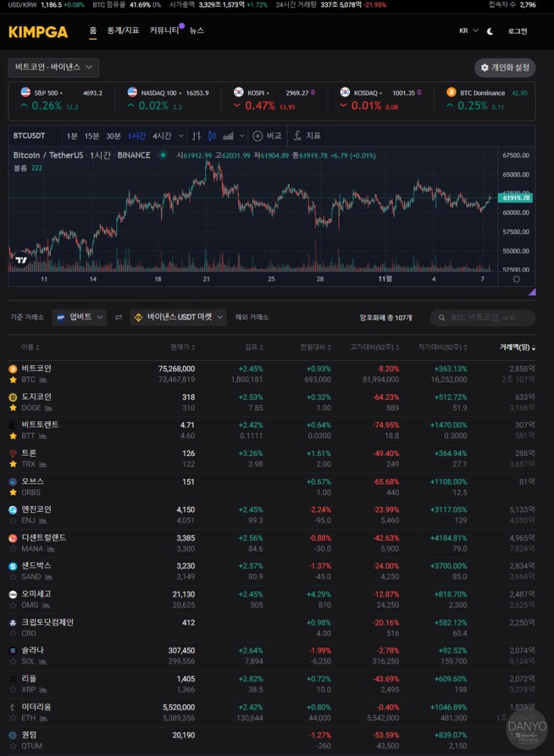This screenshot has height=756, width=554.
Task: Sort by 저가대비(52주) column header
Action: pyautogui.click(x=443, y=347)
